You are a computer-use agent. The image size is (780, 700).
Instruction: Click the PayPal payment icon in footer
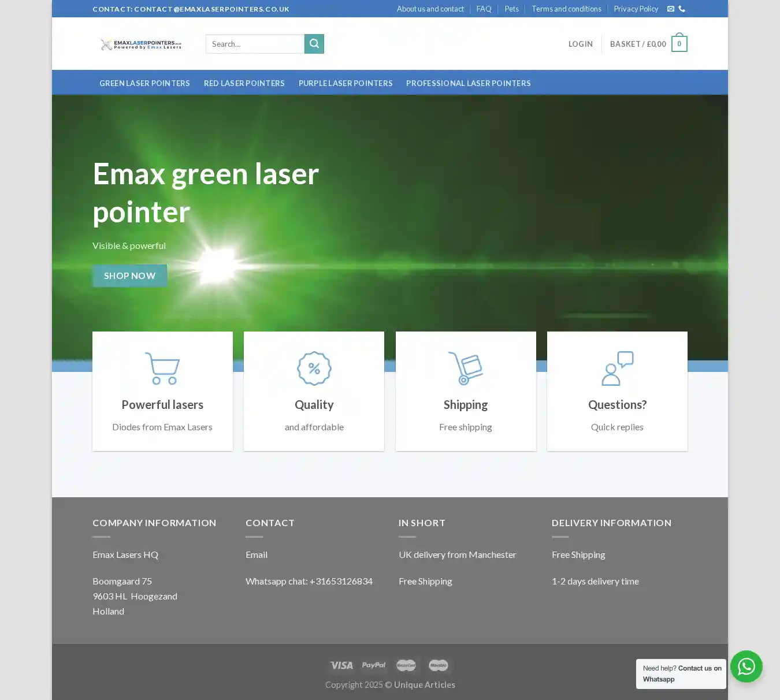click(x=374, y=665)
